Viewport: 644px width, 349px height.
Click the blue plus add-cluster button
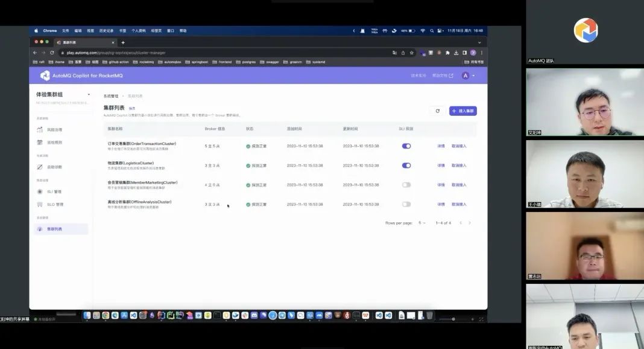(463, 111)
